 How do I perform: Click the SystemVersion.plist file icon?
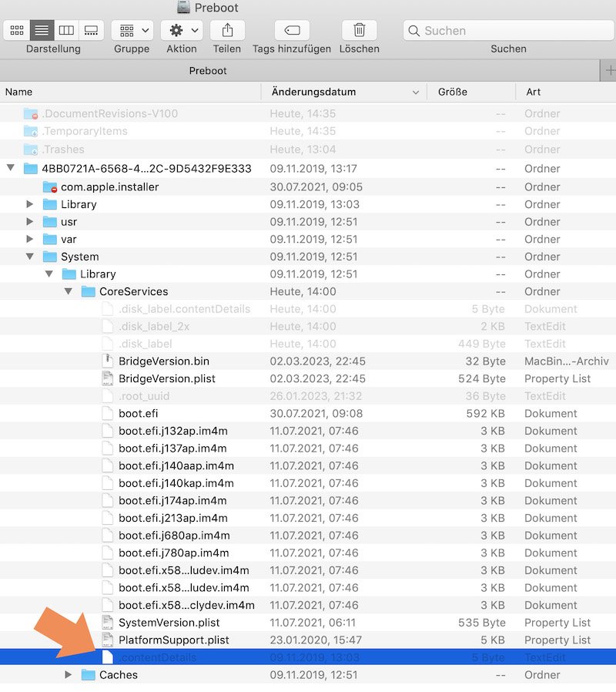tap(107, 623)
